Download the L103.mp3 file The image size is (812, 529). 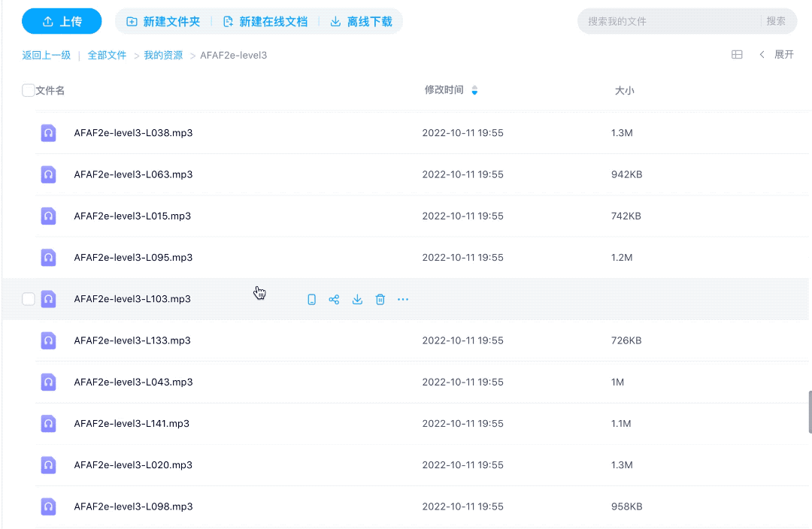(x=357, y=300)
